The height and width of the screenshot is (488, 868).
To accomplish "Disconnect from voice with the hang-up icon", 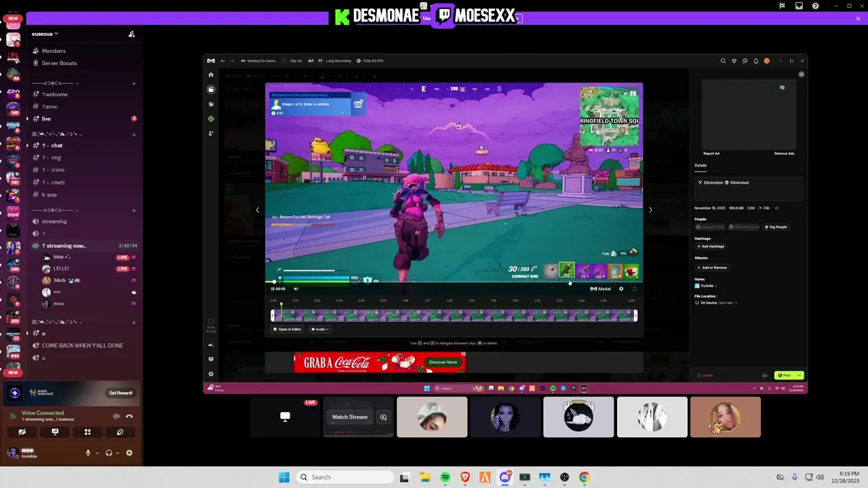I will 129,416.
